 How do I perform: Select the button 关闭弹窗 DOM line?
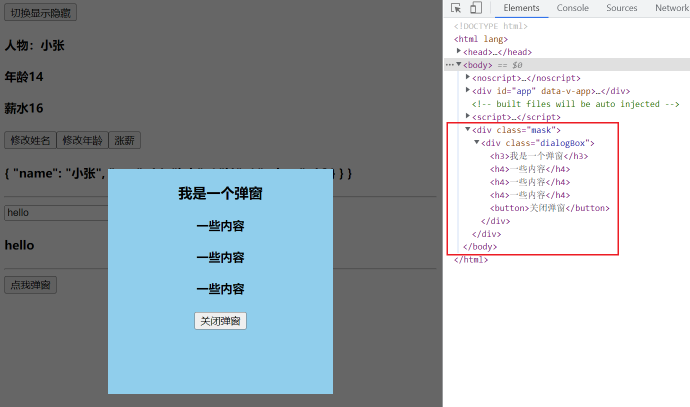(x=550, y=208)
